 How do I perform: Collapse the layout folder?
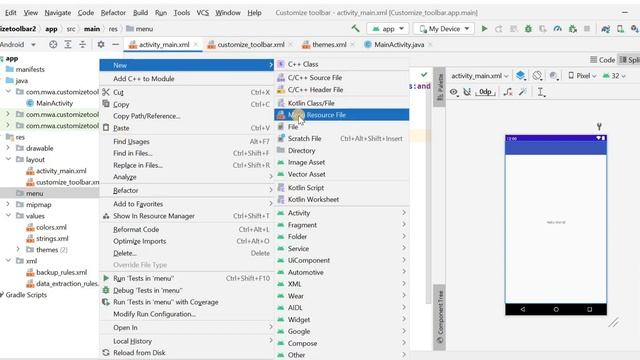pyautogui.click(x=8, y=159)
